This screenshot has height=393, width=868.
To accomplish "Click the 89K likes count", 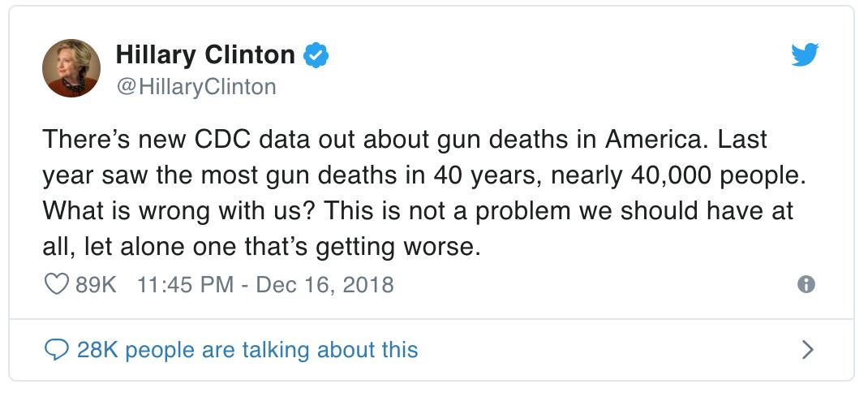I will coord(97,284).
